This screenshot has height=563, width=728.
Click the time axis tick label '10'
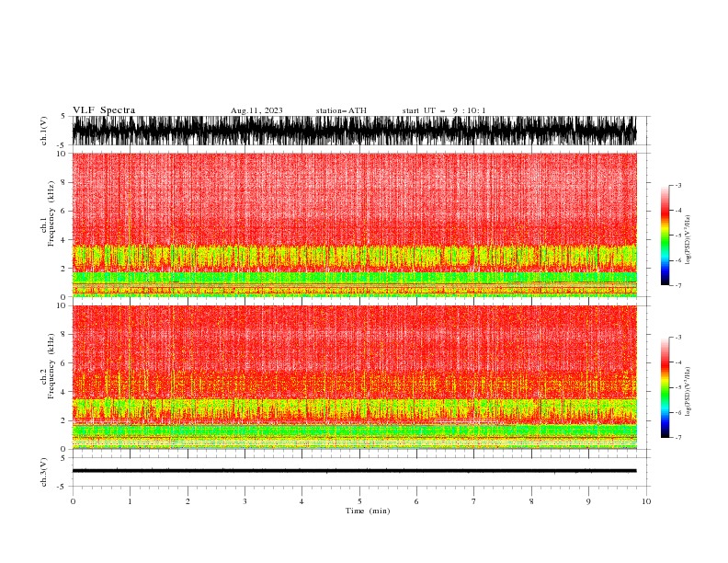[x=646, y=501]
